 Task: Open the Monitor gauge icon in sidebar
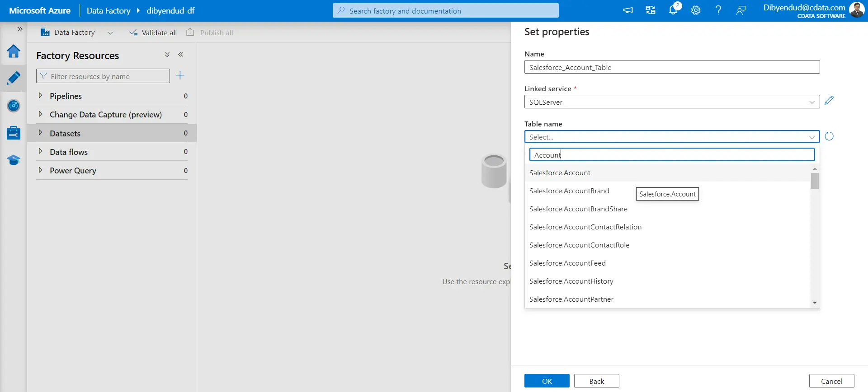[14, 106]
